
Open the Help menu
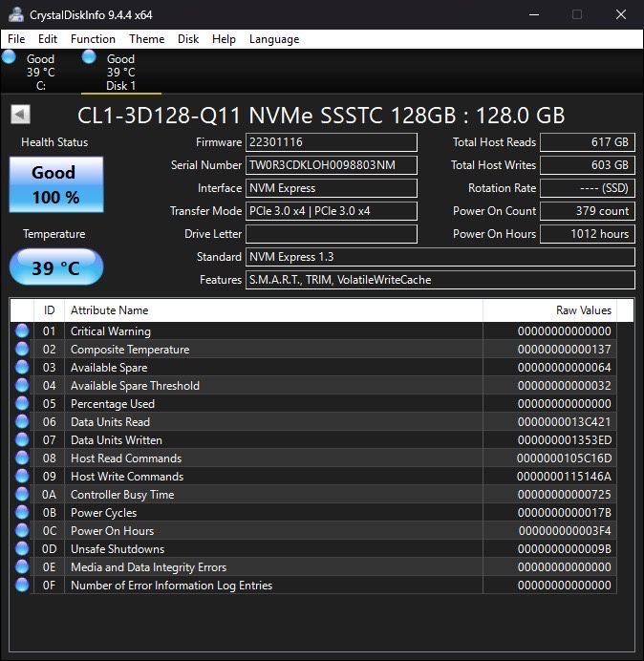click(x=224, y=39)
